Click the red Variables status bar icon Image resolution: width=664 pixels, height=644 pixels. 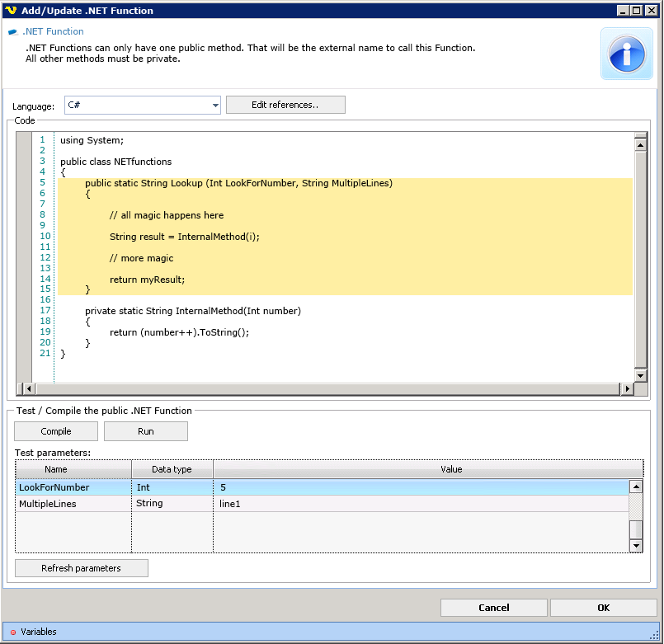pyautogui.click(x=12, y=632)
